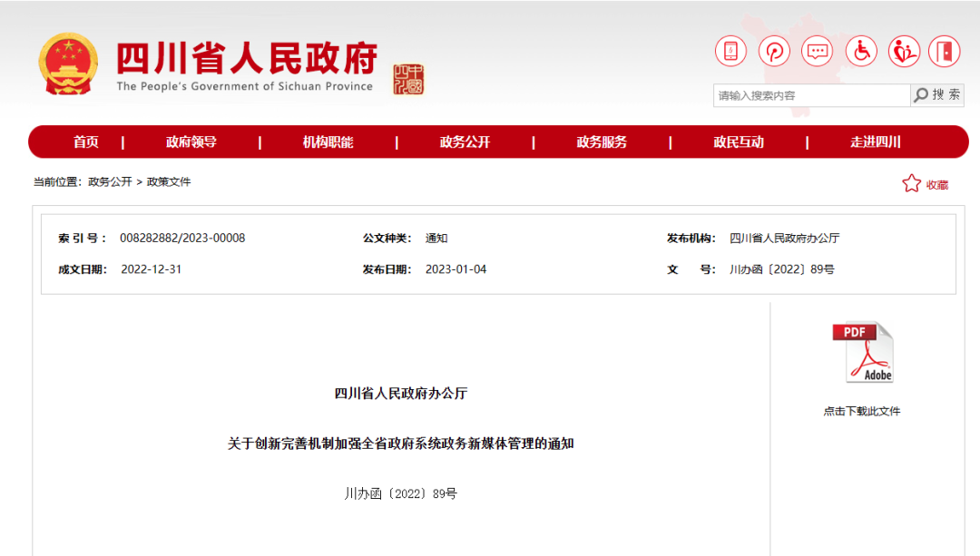This screenshot has height=556, width=980.
Task: Open the mobile version via phone icon
Action: (730, 51)
